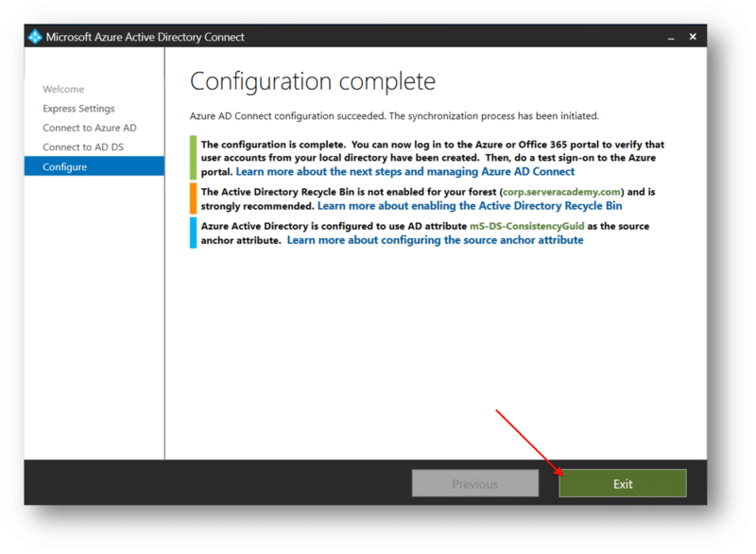Click the green success indicator bar
Viewport: 756px width, 554px height.
pos(192,157)
